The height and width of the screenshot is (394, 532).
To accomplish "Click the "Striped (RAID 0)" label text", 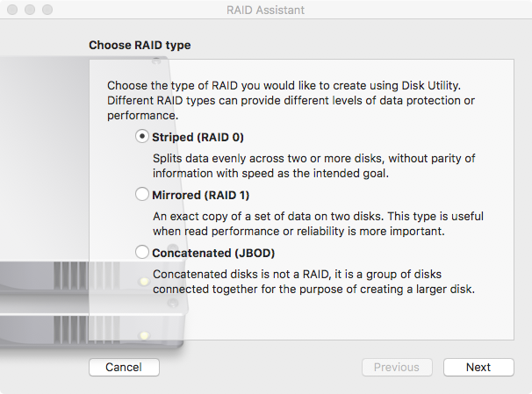I will [198, 137].
